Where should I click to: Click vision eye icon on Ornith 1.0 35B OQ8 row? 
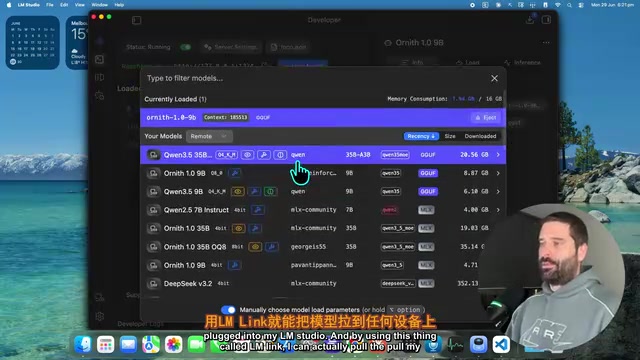255,247
